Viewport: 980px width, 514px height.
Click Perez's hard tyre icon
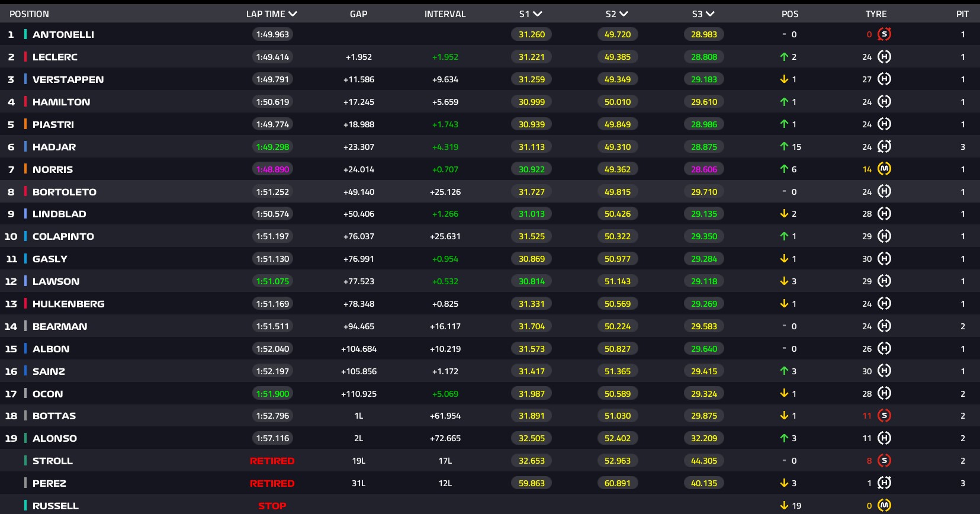[884, 483]
